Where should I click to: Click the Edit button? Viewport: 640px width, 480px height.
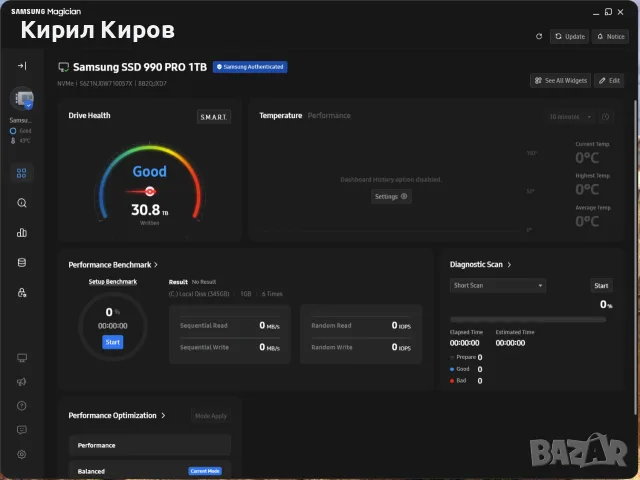click(609, 80)
